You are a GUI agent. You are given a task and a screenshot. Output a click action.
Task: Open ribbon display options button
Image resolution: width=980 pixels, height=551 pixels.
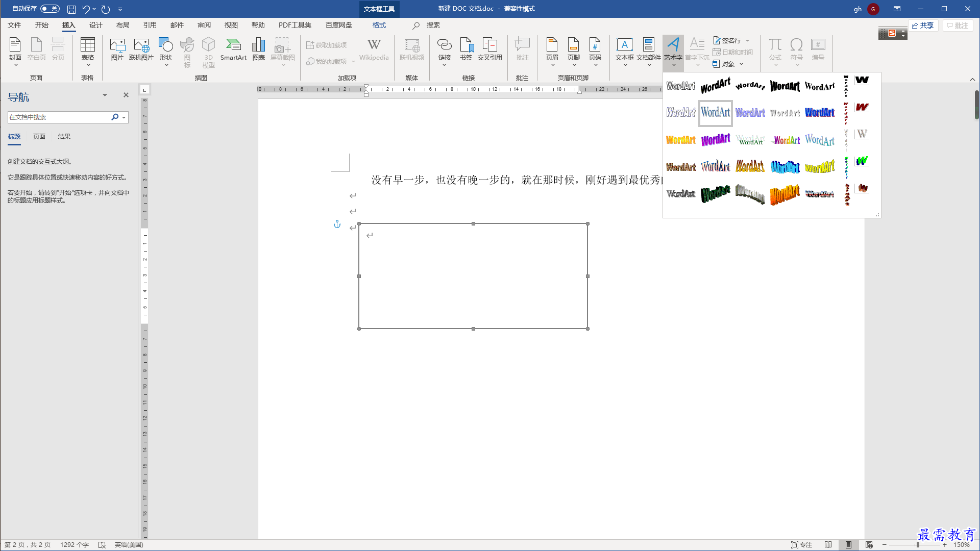coord(897,9)
